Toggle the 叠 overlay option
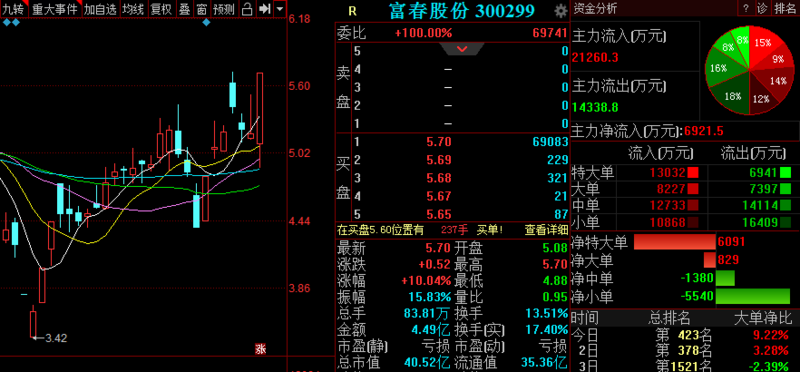This screenshot has width=800, height=372. click(x=185, y=9)
